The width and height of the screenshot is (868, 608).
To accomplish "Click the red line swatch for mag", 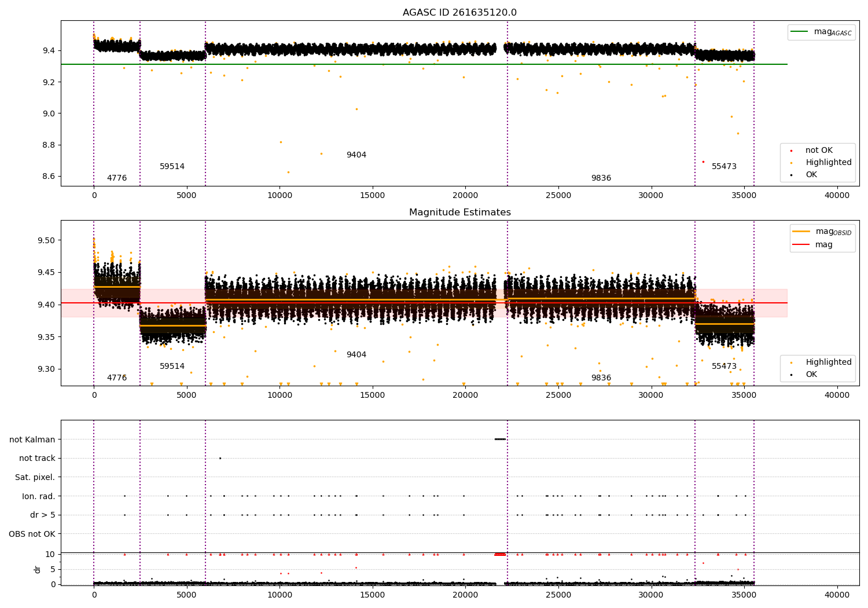I will point(801,245).
